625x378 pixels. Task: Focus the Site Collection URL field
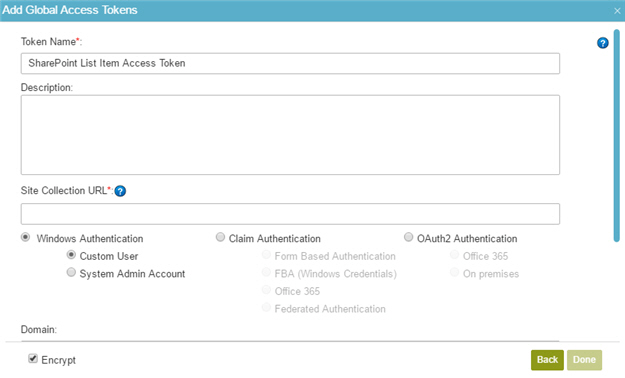(x=290, y=214)
